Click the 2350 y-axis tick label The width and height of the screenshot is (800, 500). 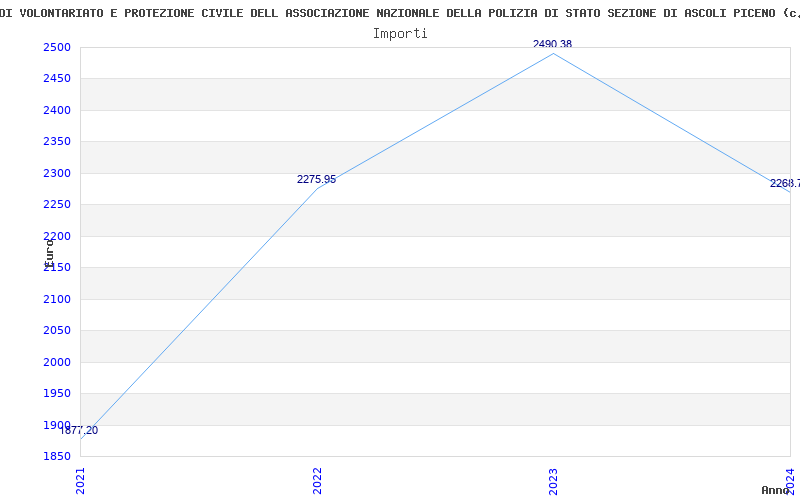pos(57,141)
